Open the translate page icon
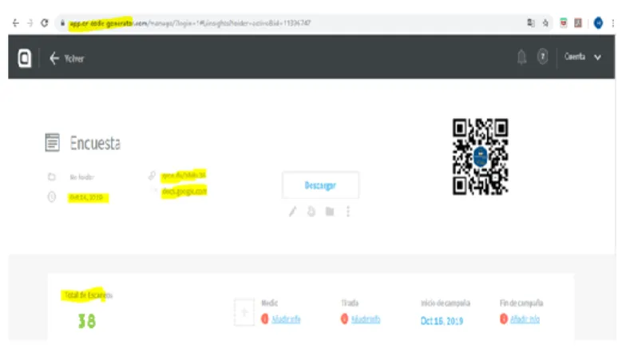 pos(531,23)
